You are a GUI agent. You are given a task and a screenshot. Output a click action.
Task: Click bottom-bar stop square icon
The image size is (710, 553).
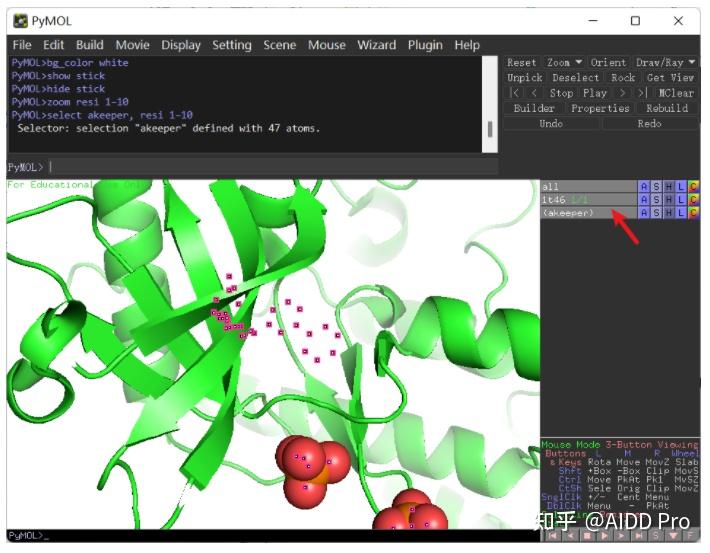pos(587,536)
